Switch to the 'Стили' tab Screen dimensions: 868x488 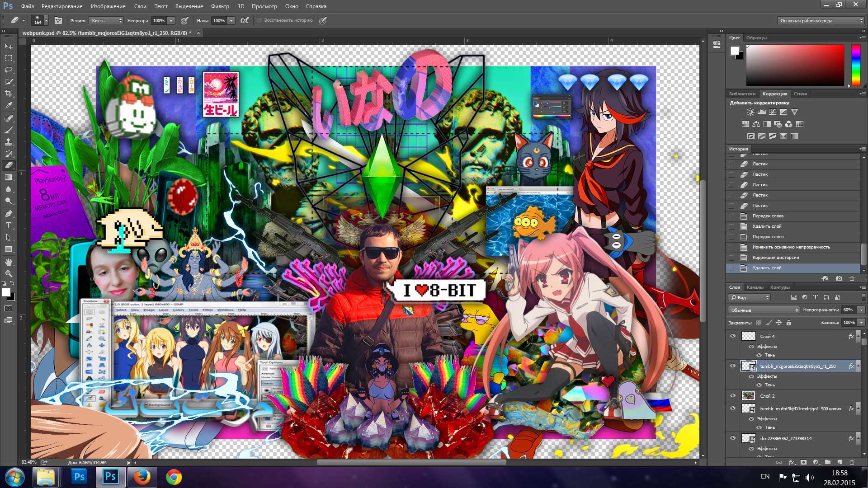click(800, 94)
